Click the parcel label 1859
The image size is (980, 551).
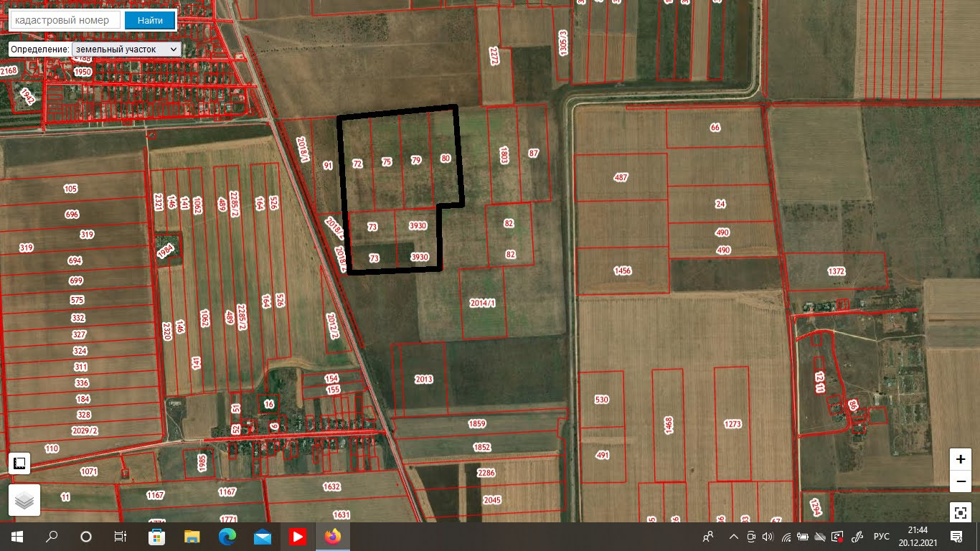coord(477,424)
